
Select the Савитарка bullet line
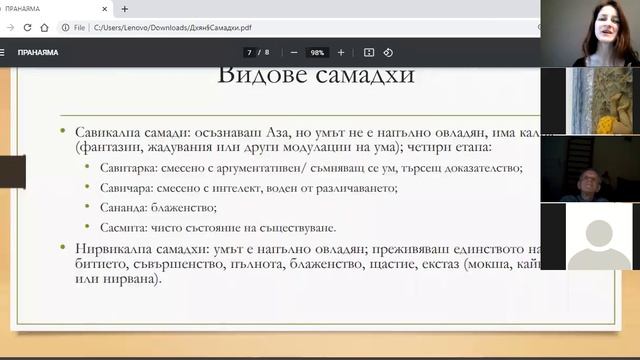click(311, 168)
